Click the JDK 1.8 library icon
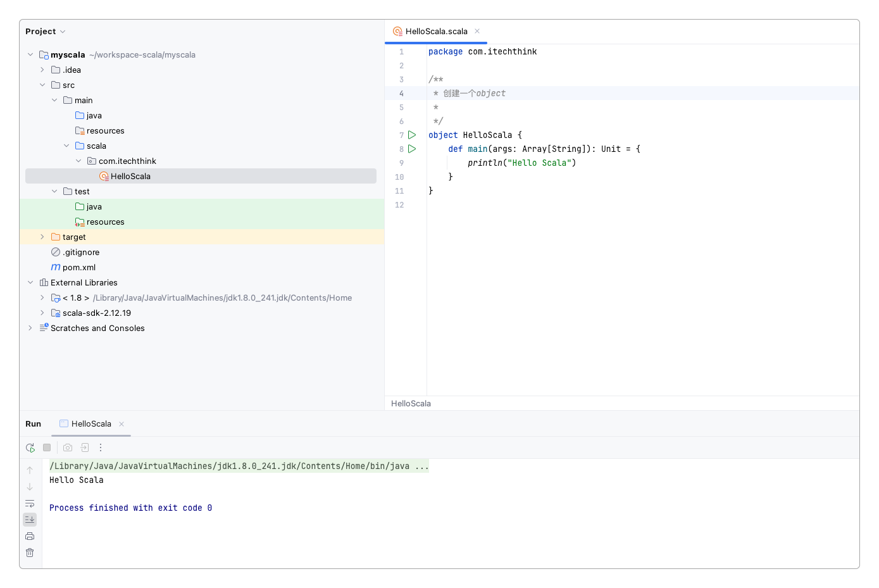This screenshot has width=879, height=588. click(x=56, y=297)
